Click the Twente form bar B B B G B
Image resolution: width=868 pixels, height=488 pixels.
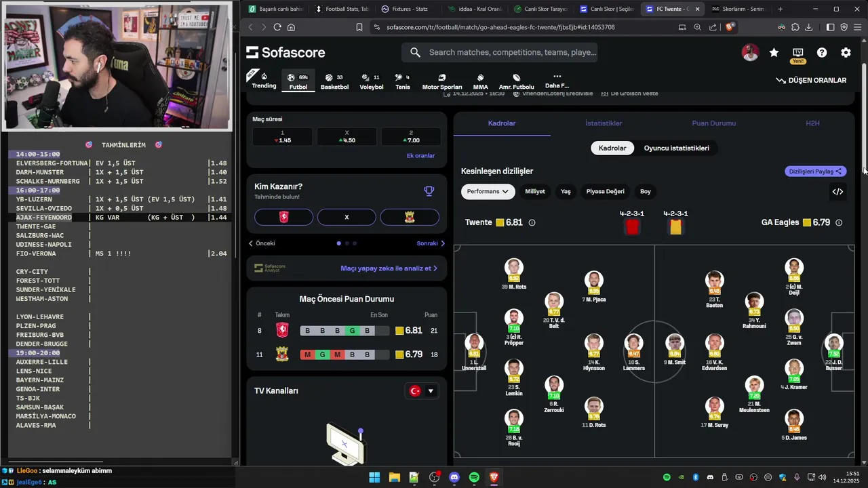pos(344,331)
